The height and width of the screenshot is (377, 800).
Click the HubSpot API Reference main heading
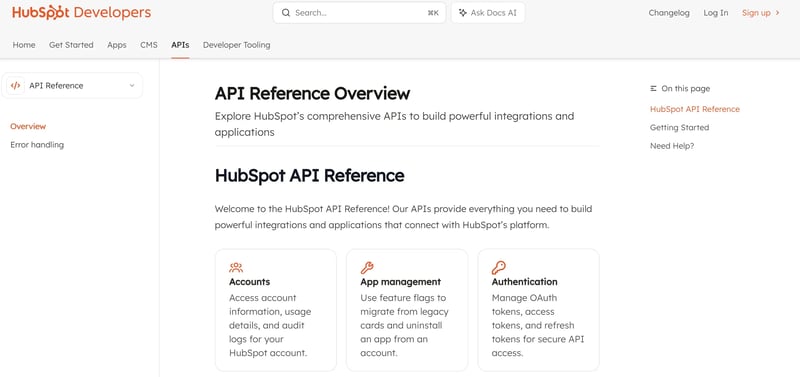[310, 175]
